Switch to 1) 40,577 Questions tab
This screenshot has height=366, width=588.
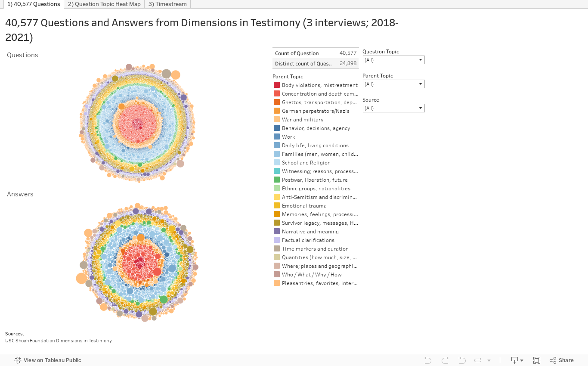point(34,4)
